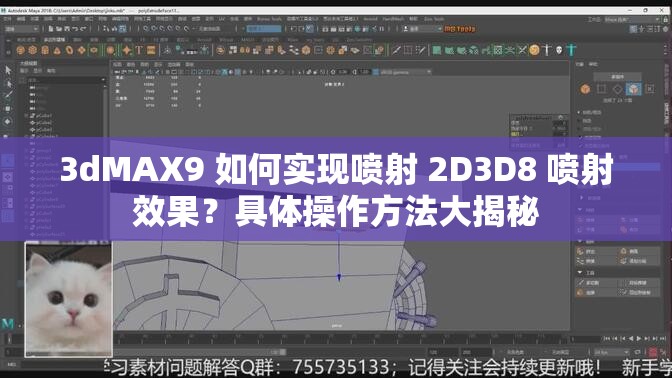Open the 24 fps frame rate dropdown
The width and height of the screenshot is (672, 378).
(x=612, y=352)
